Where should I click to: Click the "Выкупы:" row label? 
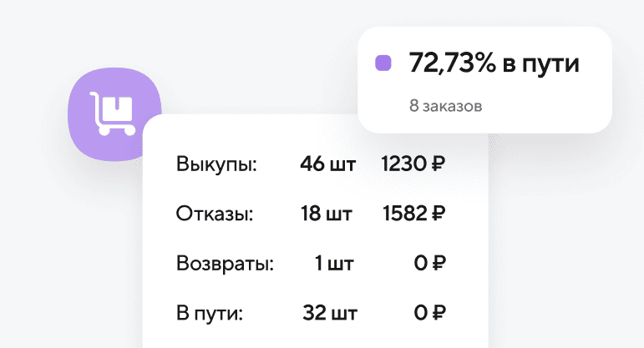point(216,164)
